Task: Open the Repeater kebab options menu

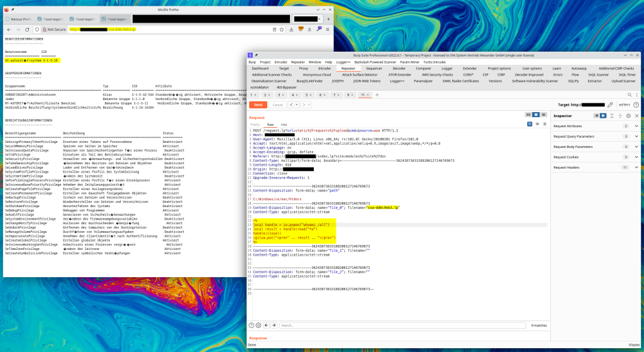Action: click(x=636, y=95)
